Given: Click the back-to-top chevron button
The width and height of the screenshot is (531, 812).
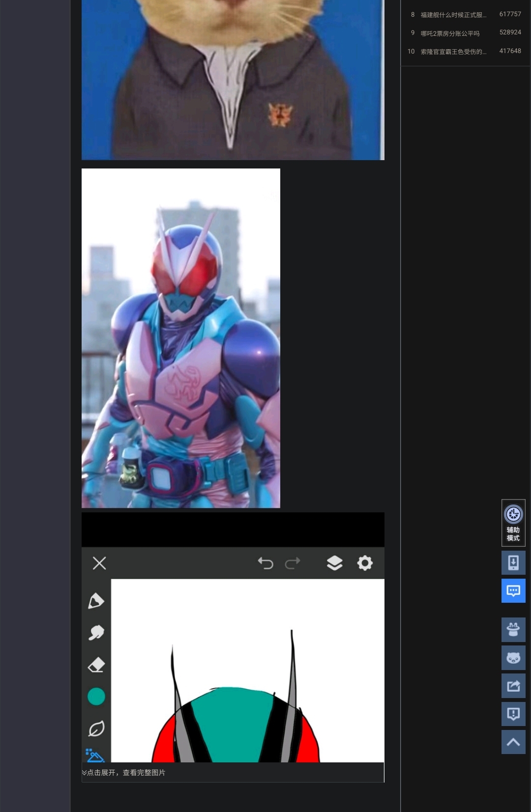Looking at the screenshot, I should (x=513, y=742).
